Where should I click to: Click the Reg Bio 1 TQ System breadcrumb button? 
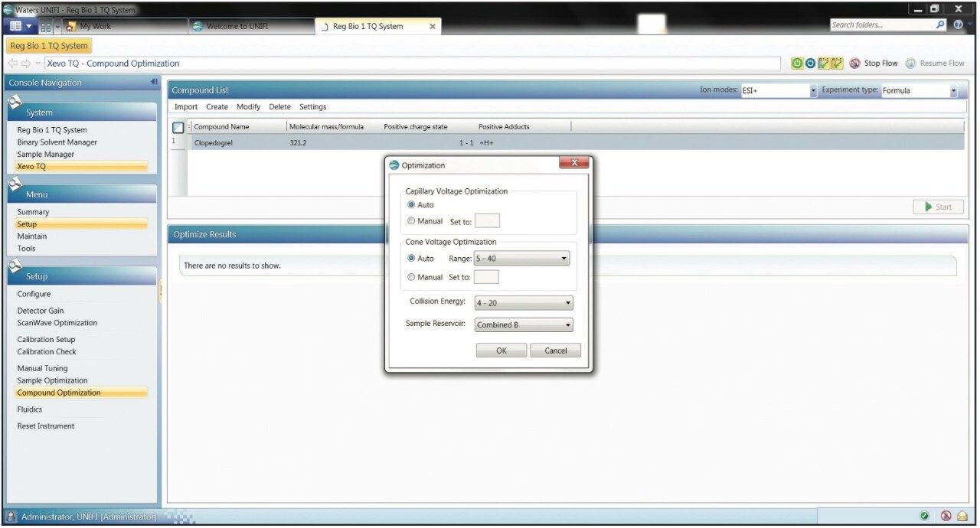pos(49,46)
